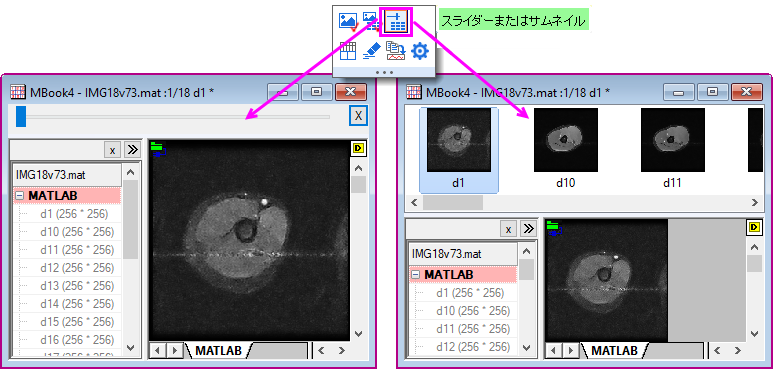Image resolution: width=773 pixels, height=369 pixels.
Task: Select the d1 thumbnail in right window
Action: (x=459, y=150)
